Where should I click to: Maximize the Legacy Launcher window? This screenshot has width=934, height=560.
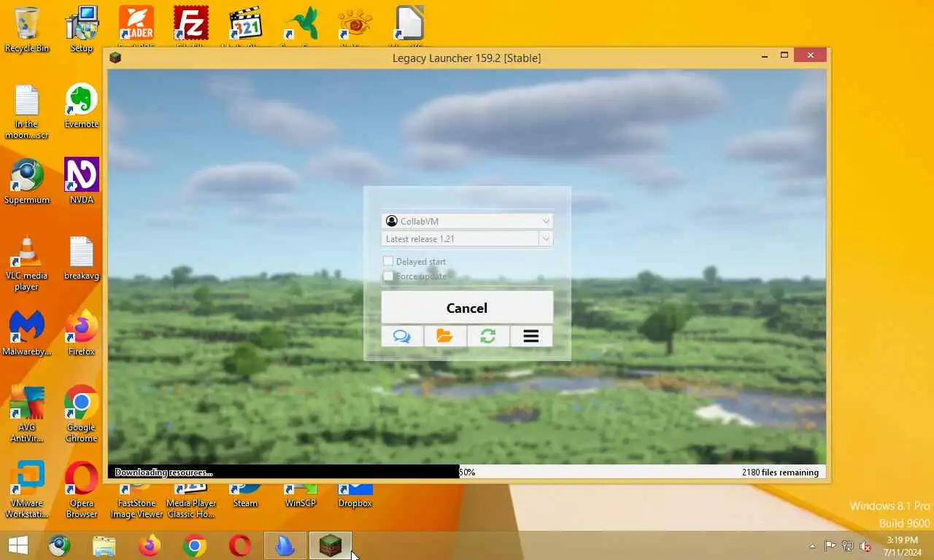[x=784, y=55]
